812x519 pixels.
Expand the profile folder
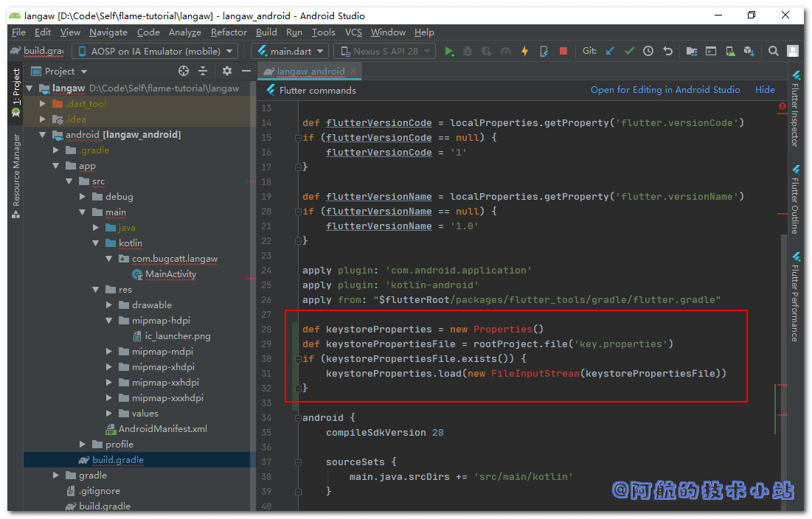click(x=83, y=445)
